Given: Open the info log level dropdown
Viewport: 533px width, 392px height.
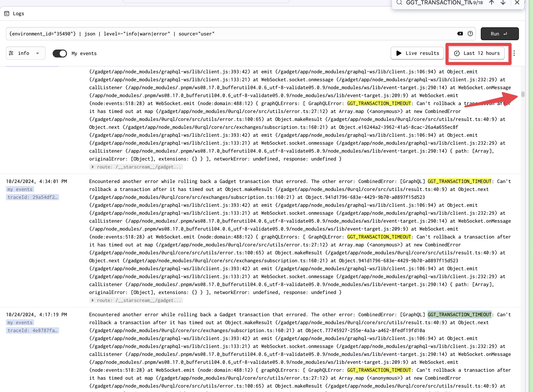Looking at the screenshot, I should point(37,53).
